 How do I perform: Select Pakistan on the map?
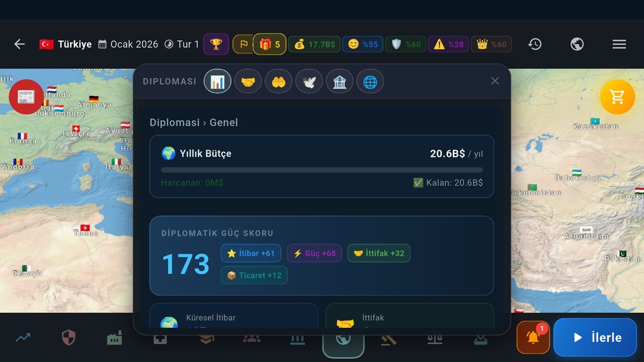pyautogui.click(x=622, y=256)
